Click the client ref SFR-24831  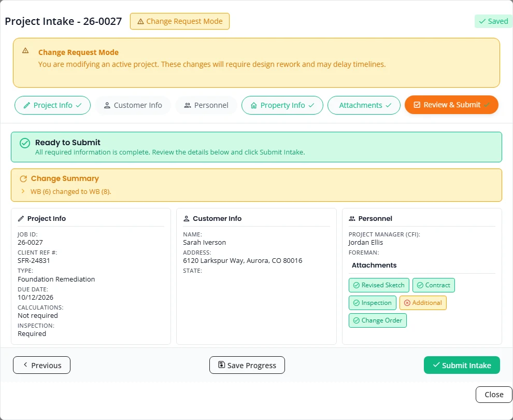[x=34, y=261]
